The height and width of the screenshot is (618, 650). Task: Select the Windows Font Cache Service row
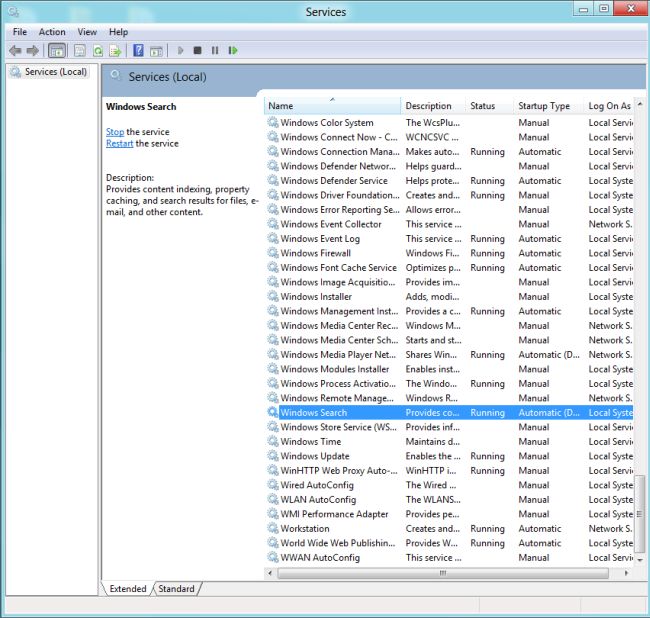[450, 267]
